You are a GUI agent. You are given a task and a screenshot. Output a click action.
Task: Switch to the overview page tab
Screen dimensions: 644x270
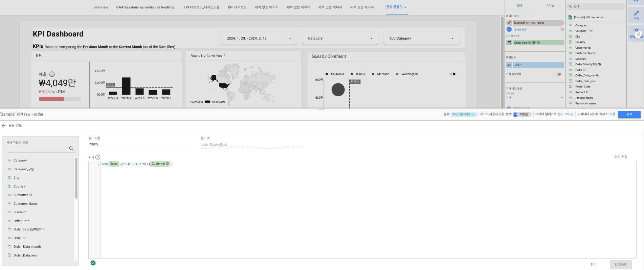click(101, 7)
